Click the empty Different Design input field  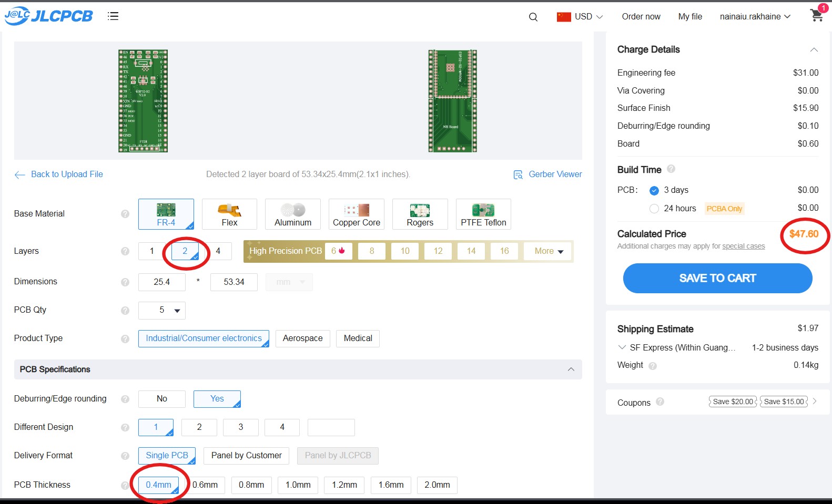point(331,427)
